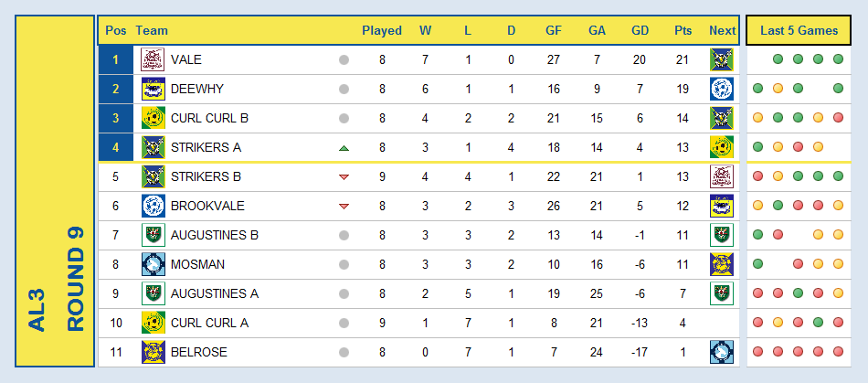Click the DEEWHY team logo

pyautogui.click(x=153, y=89)
